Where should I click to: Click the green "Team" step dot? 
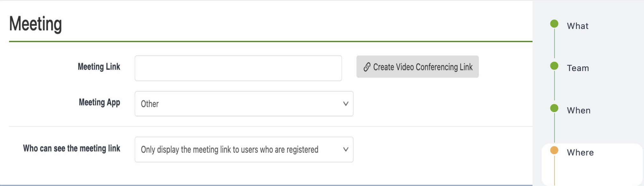554,65
